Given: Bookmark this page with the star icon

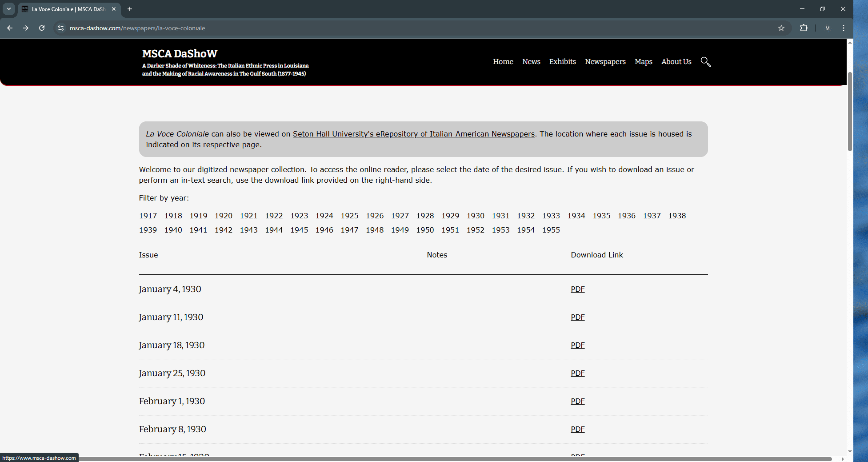Looking at the screenshot, I should click(x=781, y=28).
